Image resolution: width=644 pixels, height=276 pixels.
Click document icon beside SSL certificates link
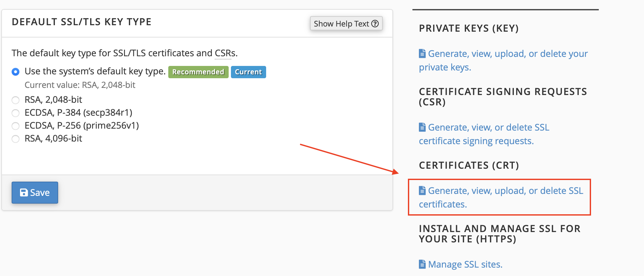point(422,191)
